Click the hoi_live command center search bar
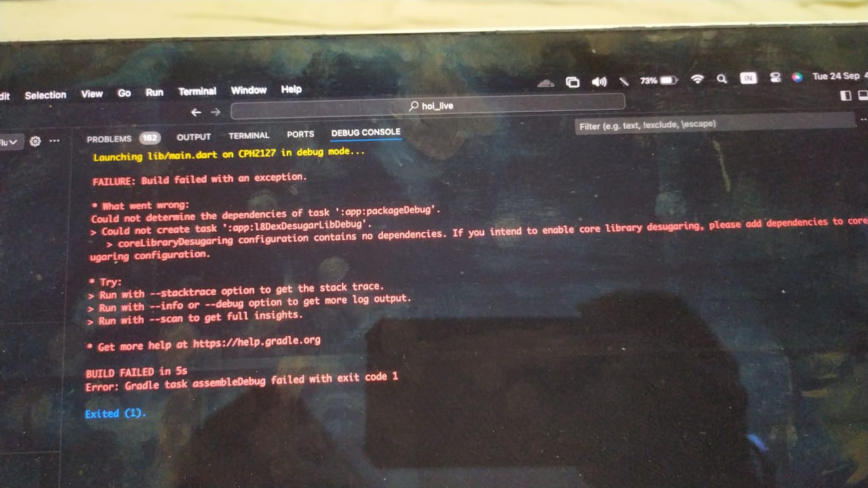This screenshot has width=868, height=488. click(427, 105)
